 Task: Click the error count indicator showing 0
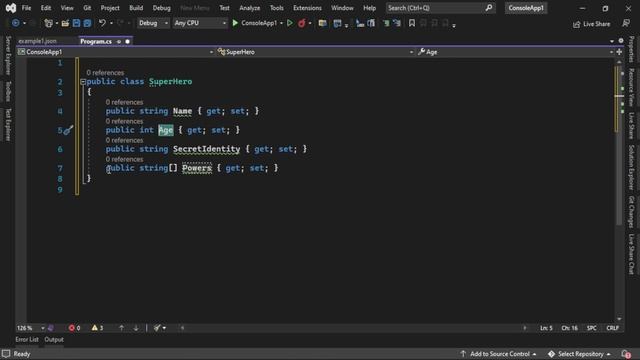(x=74, y=328)
